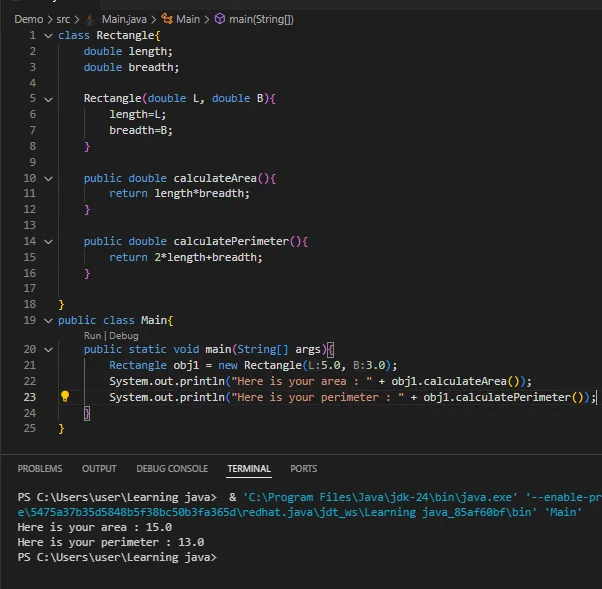Open the Debug Console tab

pyautogui.click(x=172, y=468)
